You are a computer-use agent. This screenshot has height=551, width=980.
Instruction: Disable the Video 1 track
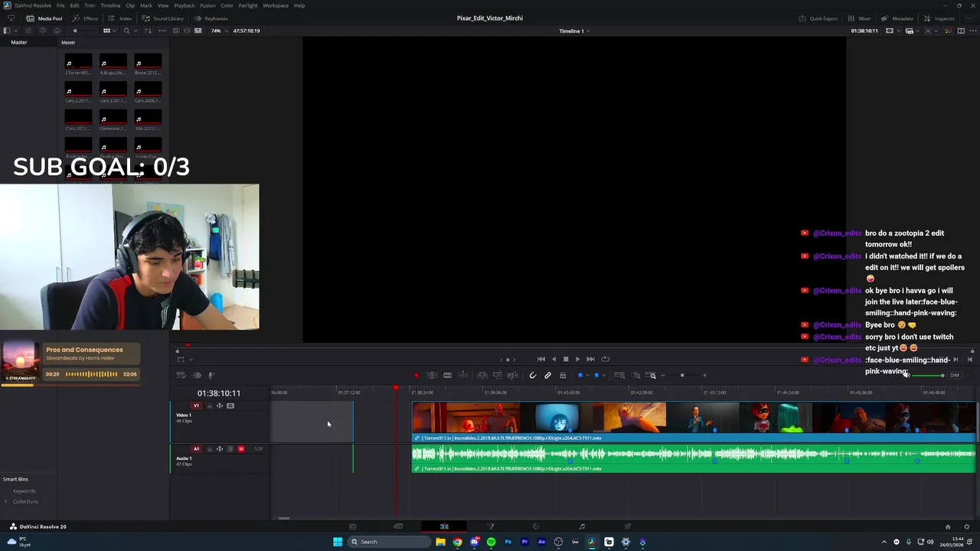pyautogui.click(x=230, y=406)
